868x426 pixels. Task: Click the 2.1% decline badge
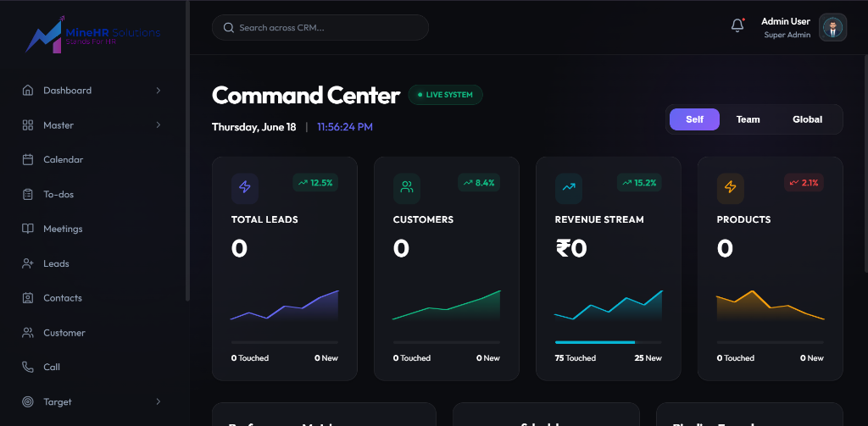click(804, 183)
